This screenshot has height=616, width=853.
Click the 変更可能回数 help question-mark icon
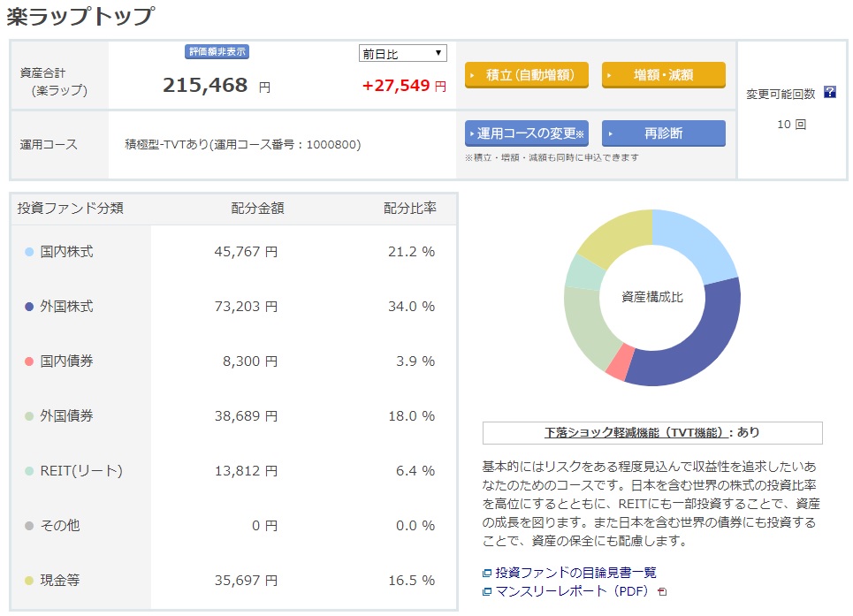point(830,92)
